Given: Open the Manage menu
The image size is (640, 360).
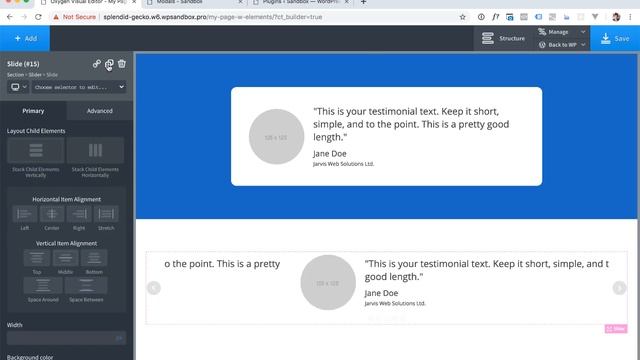Looking at the screenshot, I should (x=562, y=32).
